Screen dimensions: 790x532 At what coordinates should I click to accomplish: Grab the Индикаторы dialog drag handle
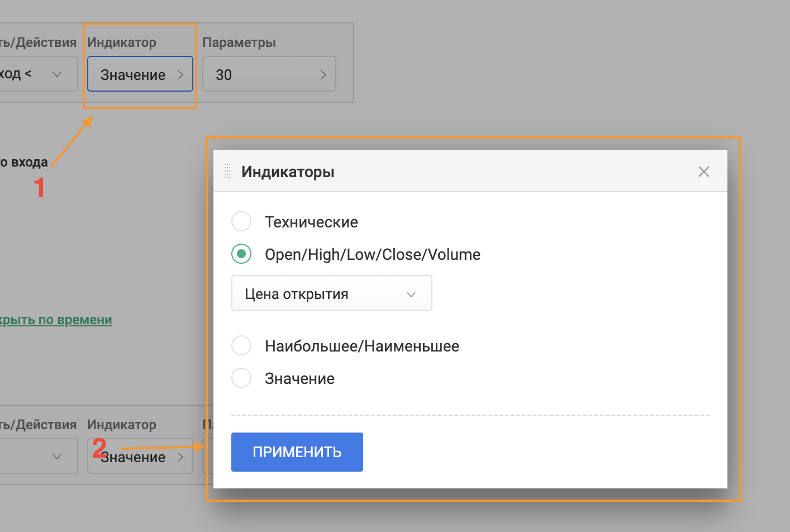click(x=227, y=171)
